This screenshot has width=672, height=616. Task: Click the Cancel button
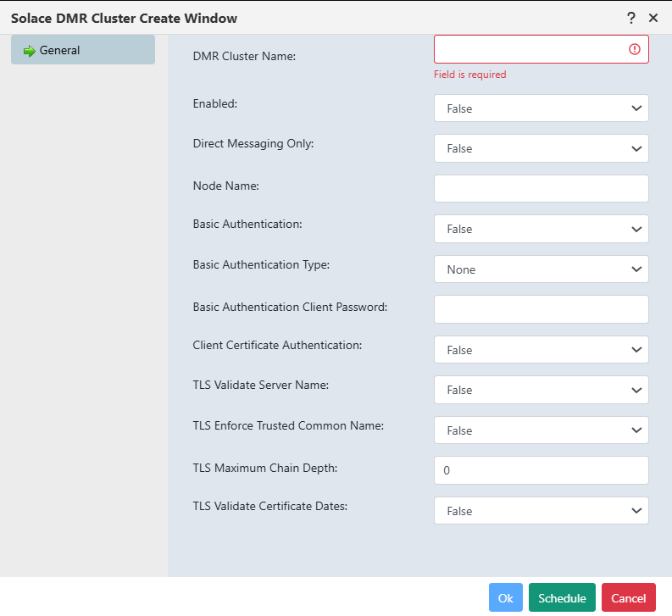pyautogui.click(x=628, y=597)
